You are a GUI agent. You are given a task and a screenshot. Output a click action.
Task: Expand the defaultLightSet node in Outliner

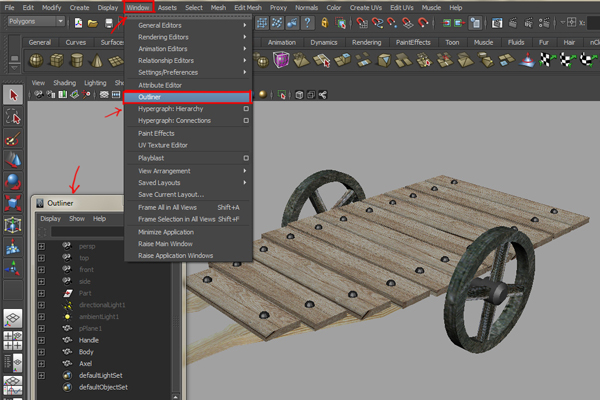pos(42,376)
